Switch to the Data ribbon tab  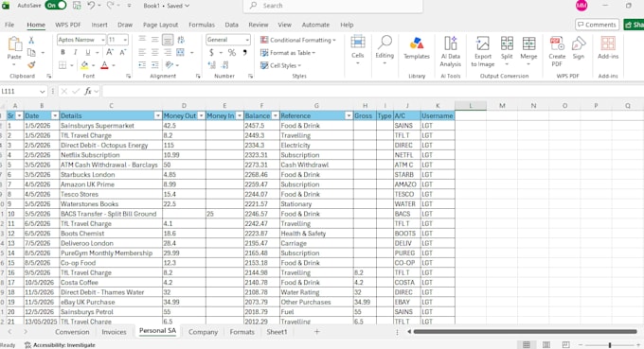coord(231,25)
